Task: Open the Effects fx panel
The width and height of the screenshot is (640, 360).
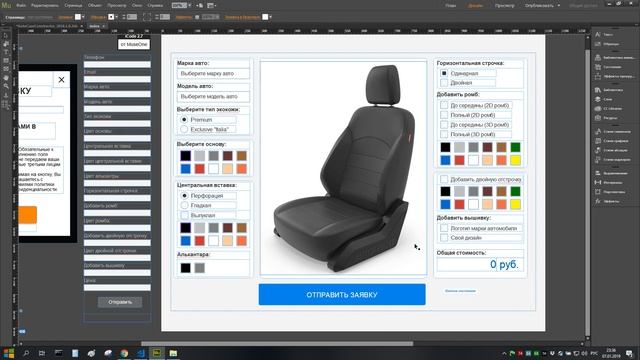Action: [607, 201]
